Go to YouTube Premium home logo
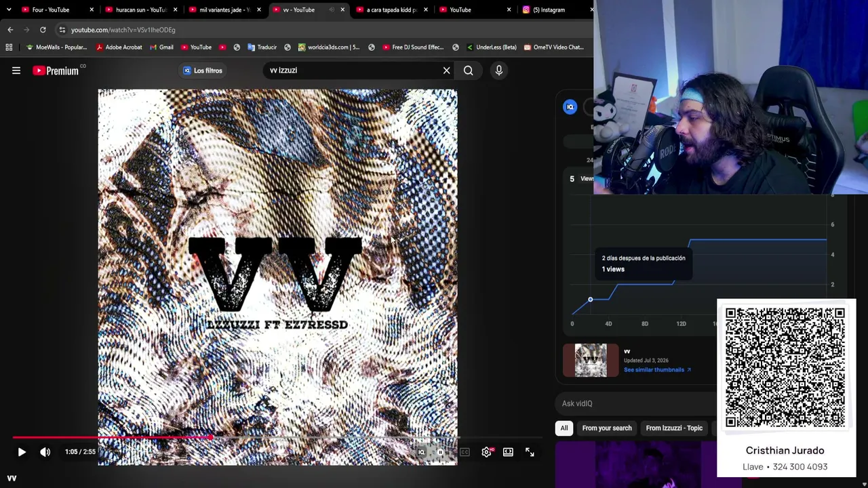This screenshot has height=488, width=868. point(56,70)
